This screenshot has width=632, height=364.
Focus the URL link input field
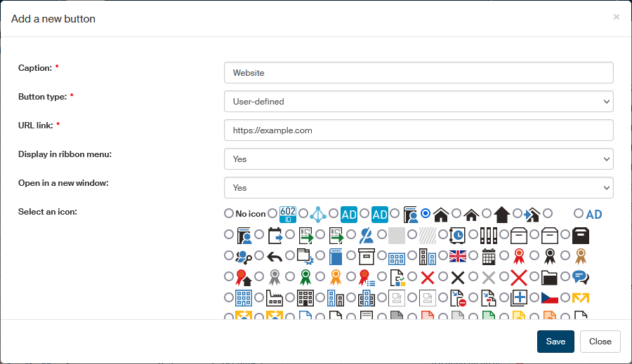click(419, 130)
